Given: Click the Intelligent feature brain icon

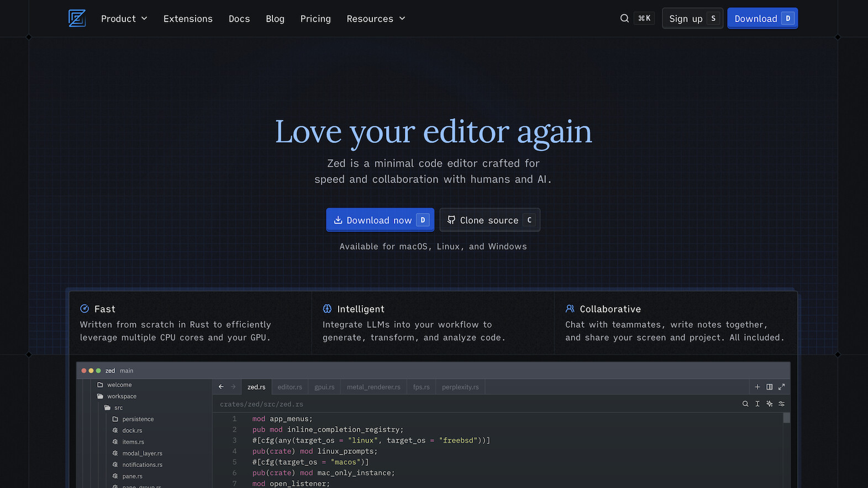Looking at the screenshot, I should 327,309.
